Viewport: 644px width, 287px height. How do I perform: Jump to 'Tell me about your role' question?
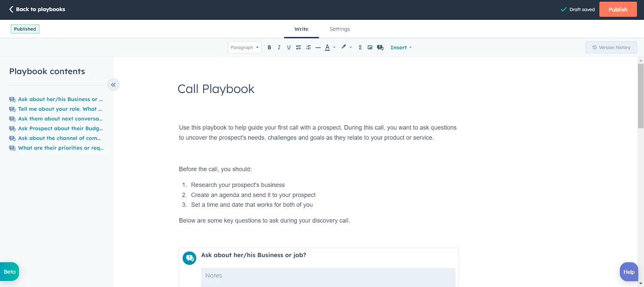tap(60, 109)
